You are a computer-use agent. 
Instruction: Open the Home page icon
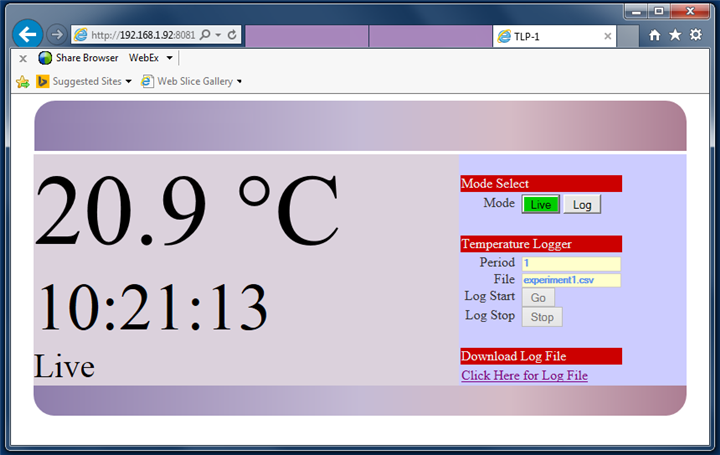pos(654,35)
